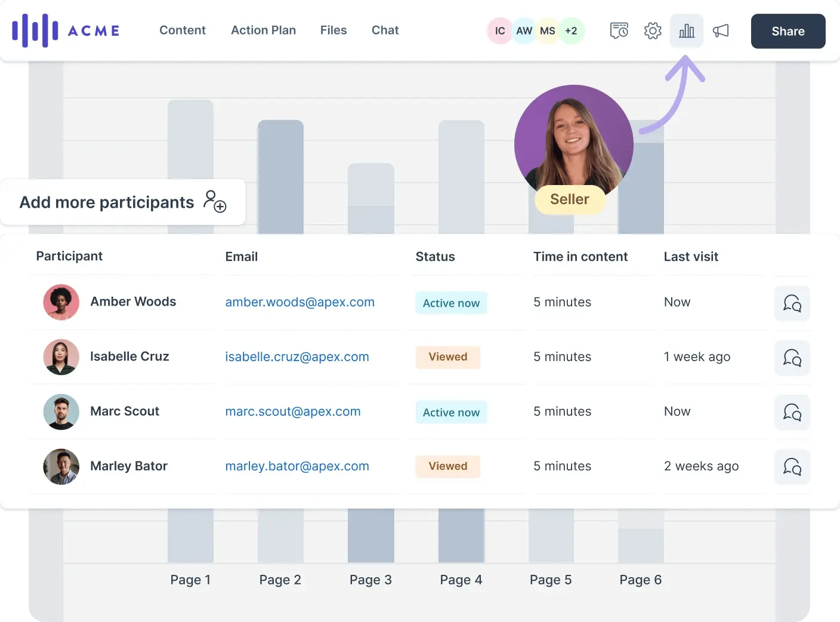Open marc.scout@apex.com email link
Viewport: 840px width, 622px height.
(293, 411)
